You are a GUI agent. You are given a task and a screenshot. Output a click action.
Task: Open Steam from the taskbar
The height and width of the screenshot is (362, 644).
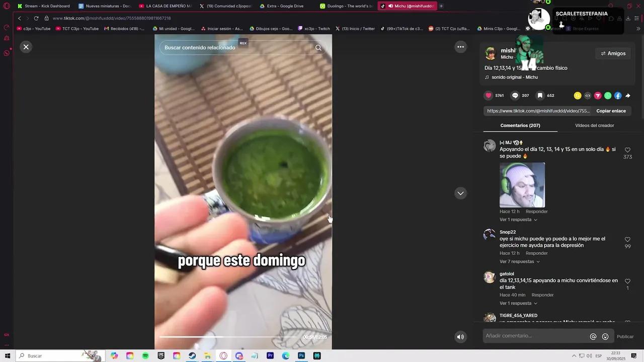click(x=192, y=356)
